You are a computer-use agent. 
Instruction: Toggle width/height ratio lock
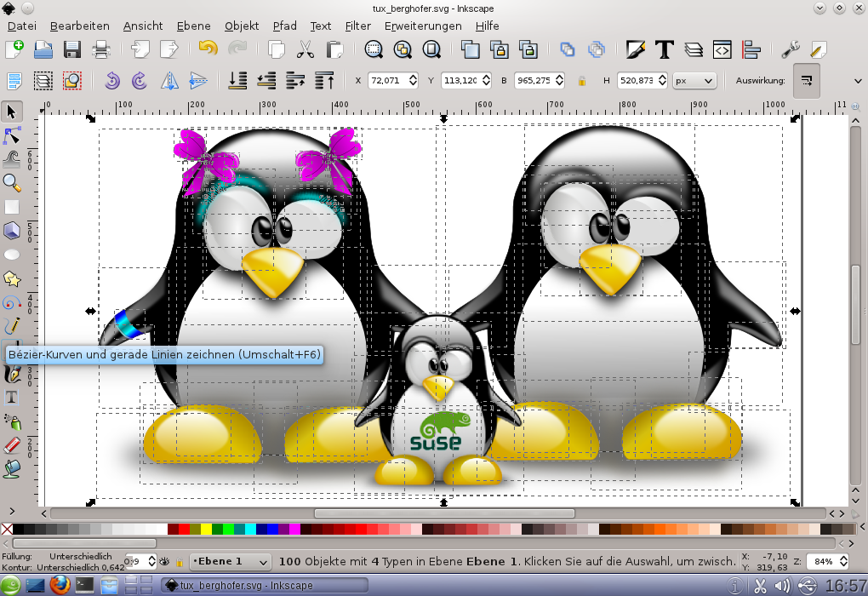click(x=582, y=81)
